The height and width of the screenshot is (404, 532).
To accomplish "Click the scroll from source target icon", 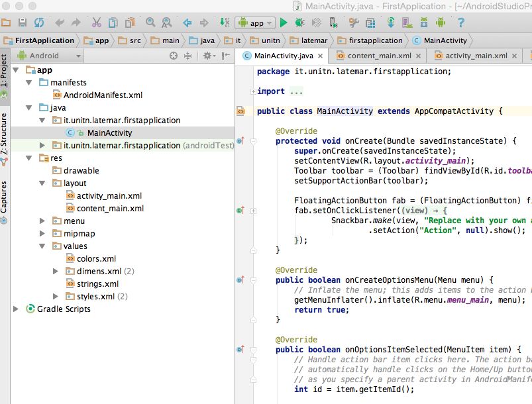I will (x=174, y=56).
